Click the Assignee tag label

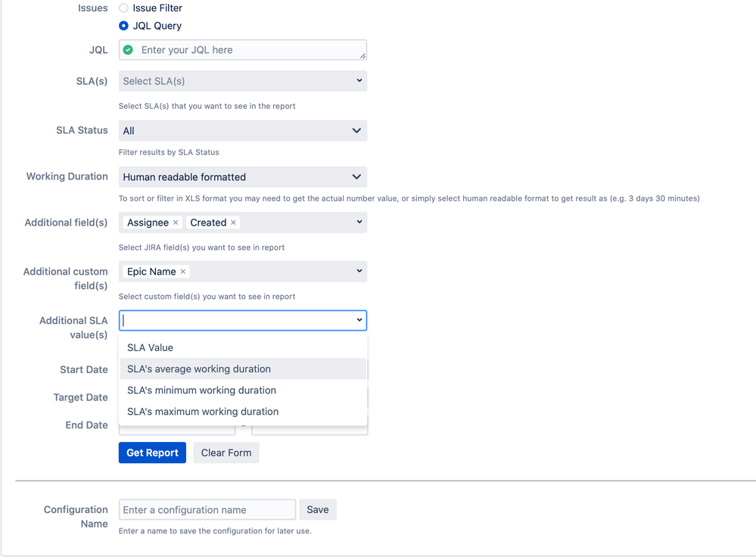click(148, 222)
